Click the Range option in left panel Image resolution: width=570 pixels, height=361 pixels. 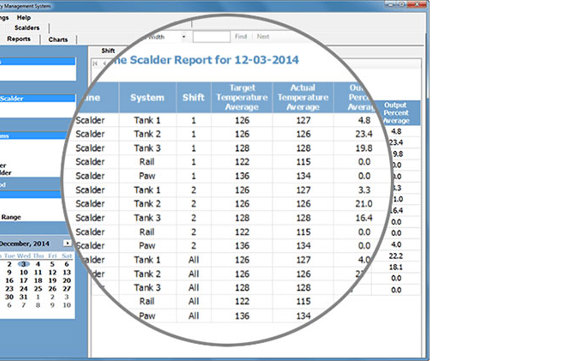11,217
